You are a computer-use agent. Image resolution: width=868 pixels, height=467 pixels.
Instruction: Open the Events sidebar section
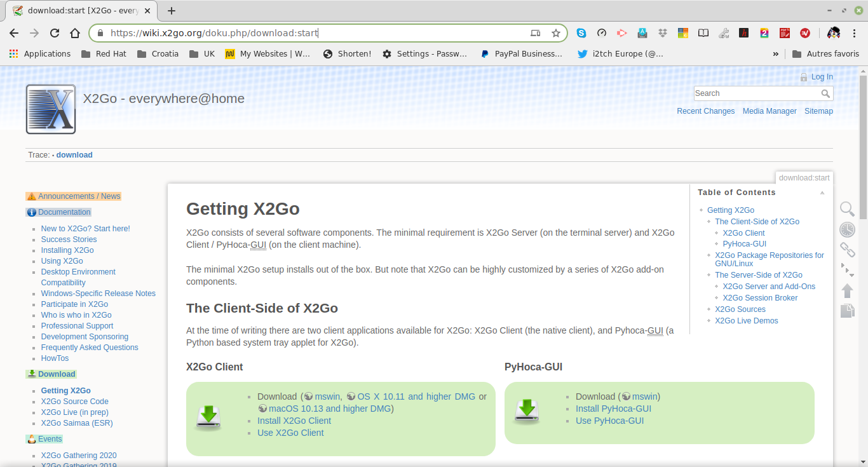[x=44, y=439]
